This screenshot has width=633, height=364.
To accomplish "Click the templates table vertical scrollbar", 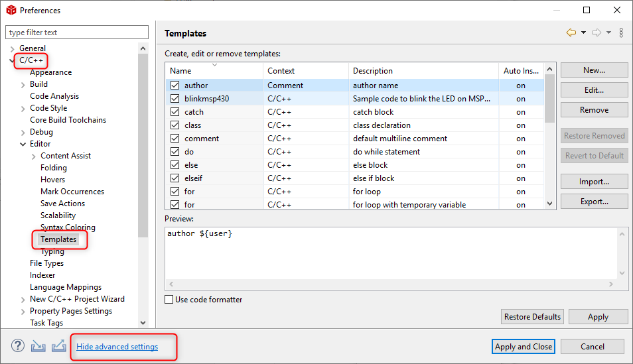I will [x=549, y=136].
